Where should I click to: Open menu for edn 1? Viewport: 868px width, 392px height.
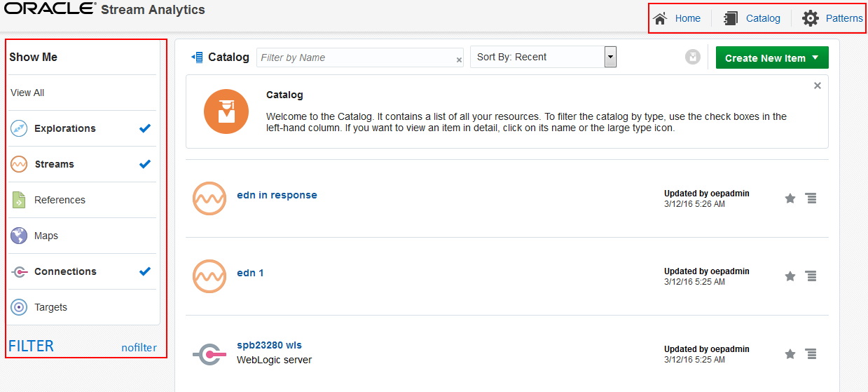point(811,276)
